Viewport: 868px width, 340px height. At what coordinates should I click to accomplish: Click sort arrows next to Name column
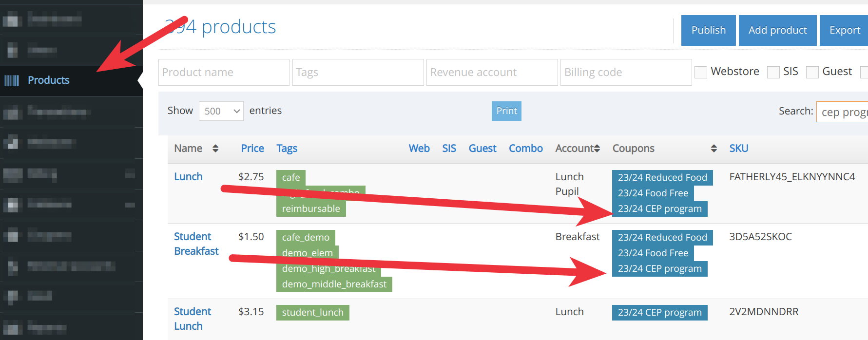215,149
